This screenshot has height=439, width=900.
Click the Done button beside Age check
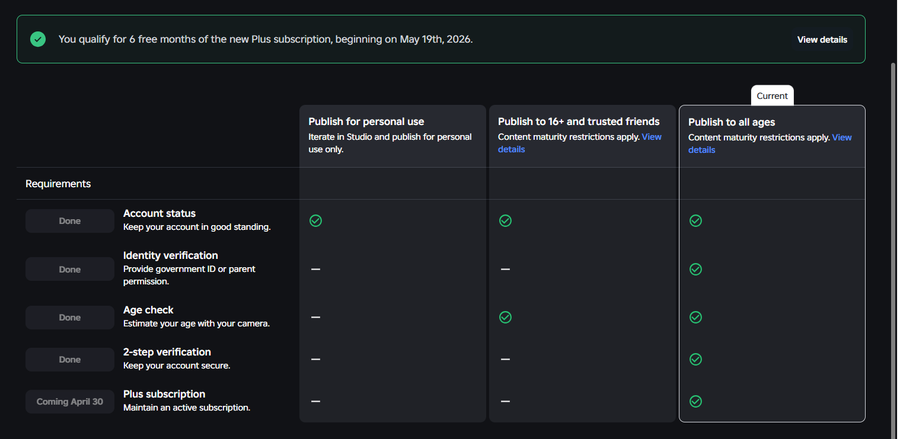coord(70,317)
